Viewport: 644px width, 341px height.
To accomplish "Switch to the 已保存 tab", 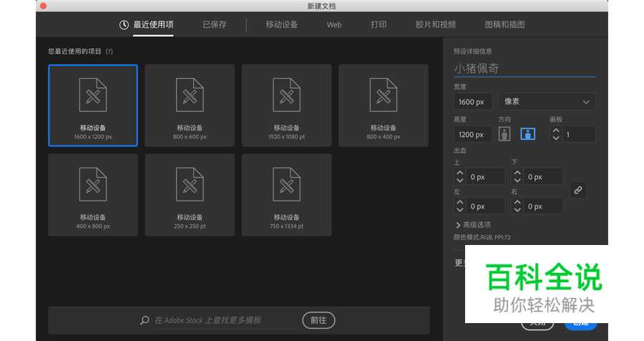I will click(214, 24).
